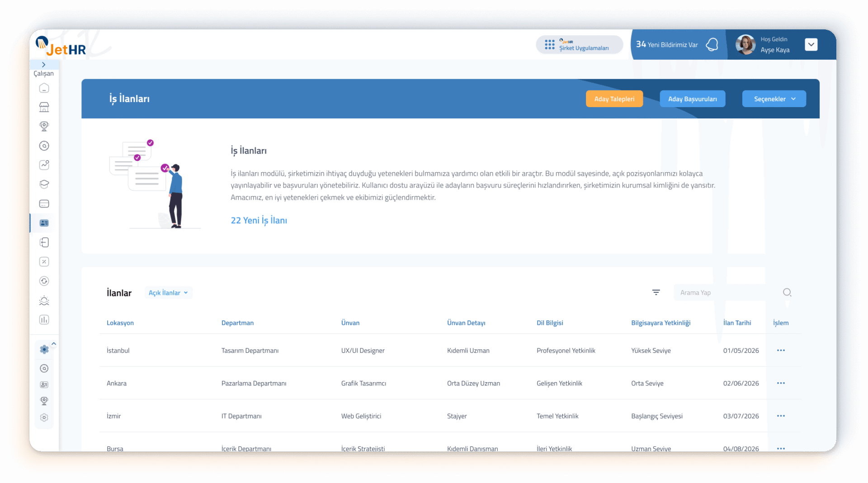Click the notification bell icon
Viewport: 868px width, 483px height.
click(x=712, y=44)
